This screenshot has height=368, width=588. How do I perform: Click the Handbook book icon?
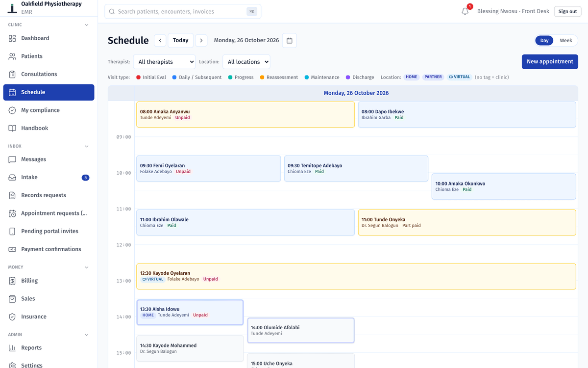pos(12,128)
